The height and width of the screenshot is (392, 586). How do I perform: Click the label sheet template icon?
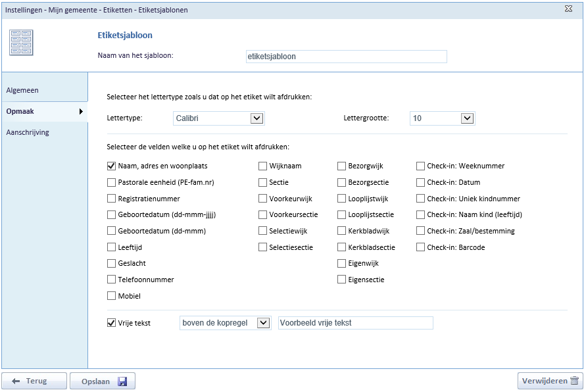(x=21, y=43)
